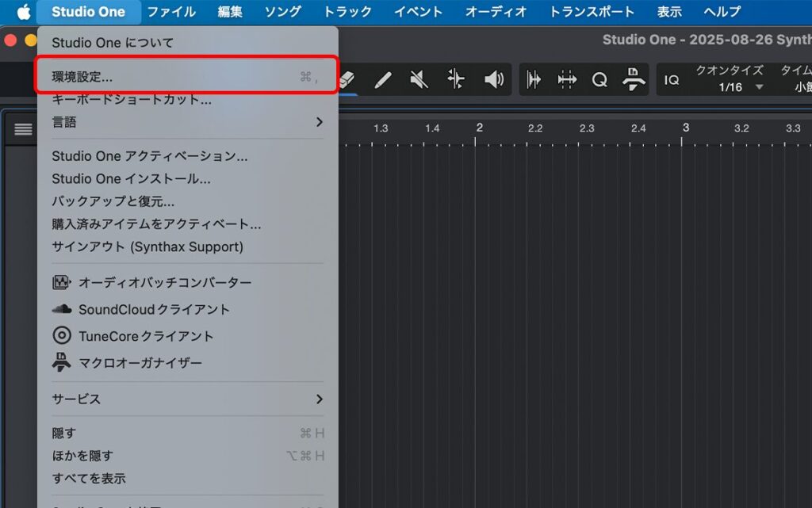Open the Macro toolbar icon
This screenshot has width=812, height=508.
pos(632,79)
